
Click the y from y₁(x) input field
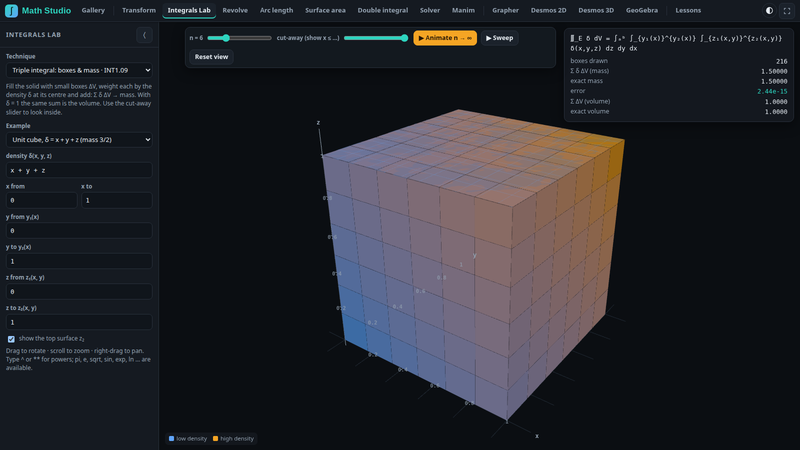(79, 231)
